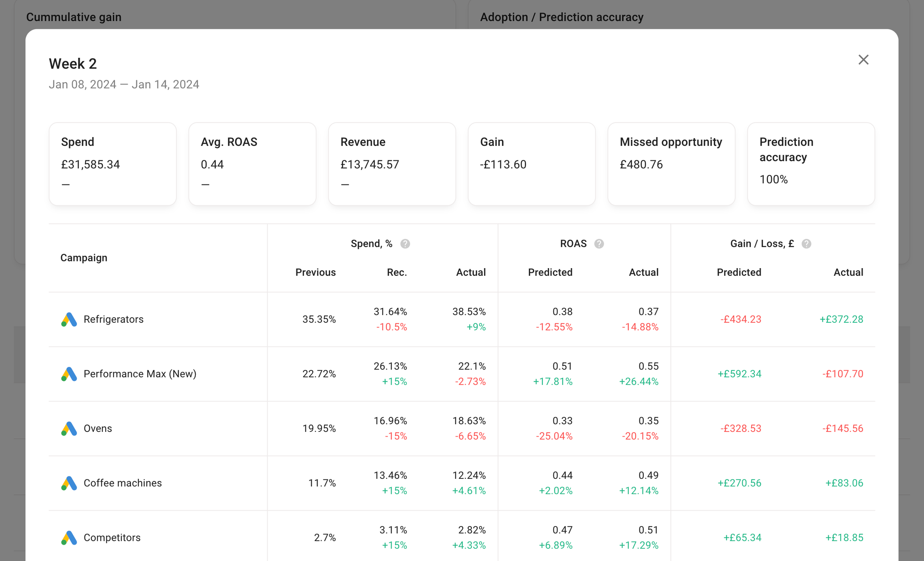This screenshot has width=924, height=561.
Task: Open the Spend, % help tooltip icon
Action: [x=405, y=244]
